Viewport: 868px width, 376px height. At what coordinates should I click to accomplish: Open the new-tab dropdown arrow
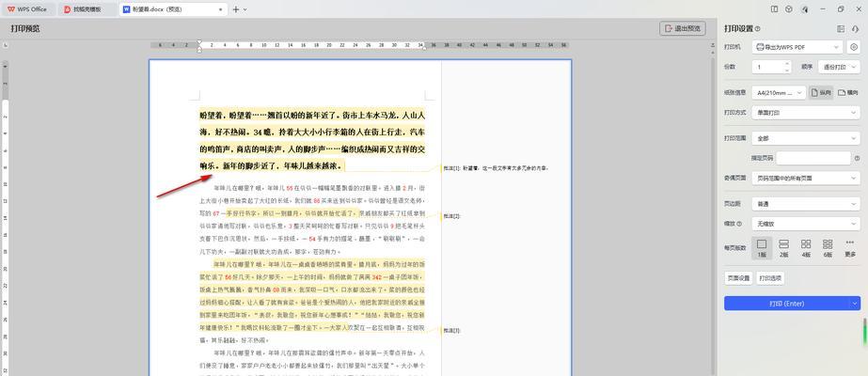point(245,9)
